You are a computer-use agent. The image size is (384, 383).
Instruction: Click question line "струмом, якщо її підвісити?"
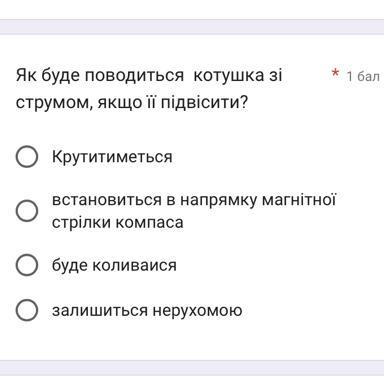(132, 102)
